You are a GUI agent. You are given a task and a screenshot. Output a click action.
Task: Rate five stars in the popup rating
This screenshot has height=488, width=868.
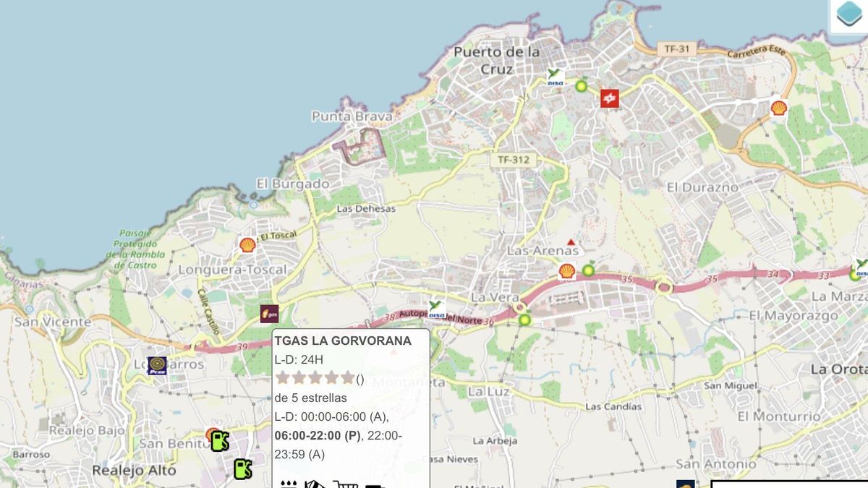pyautogui.click(x=347, y=377)
